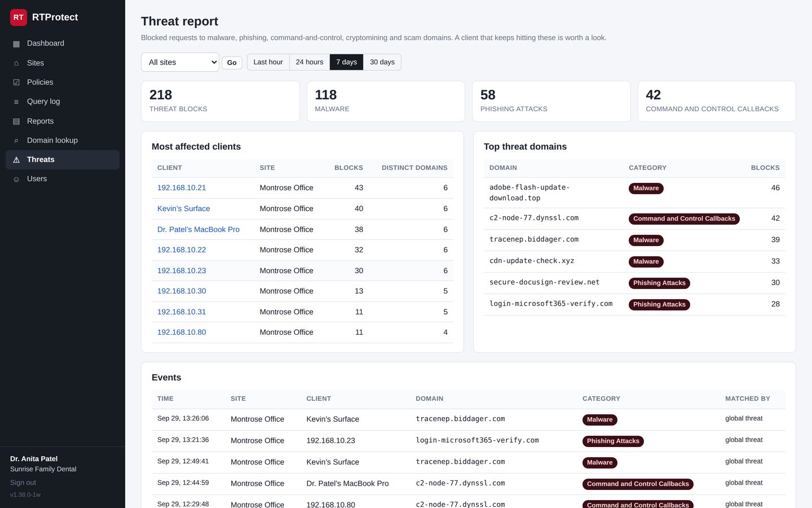
Task: Click the Query log list icon
Action: [x=16, y=102]
